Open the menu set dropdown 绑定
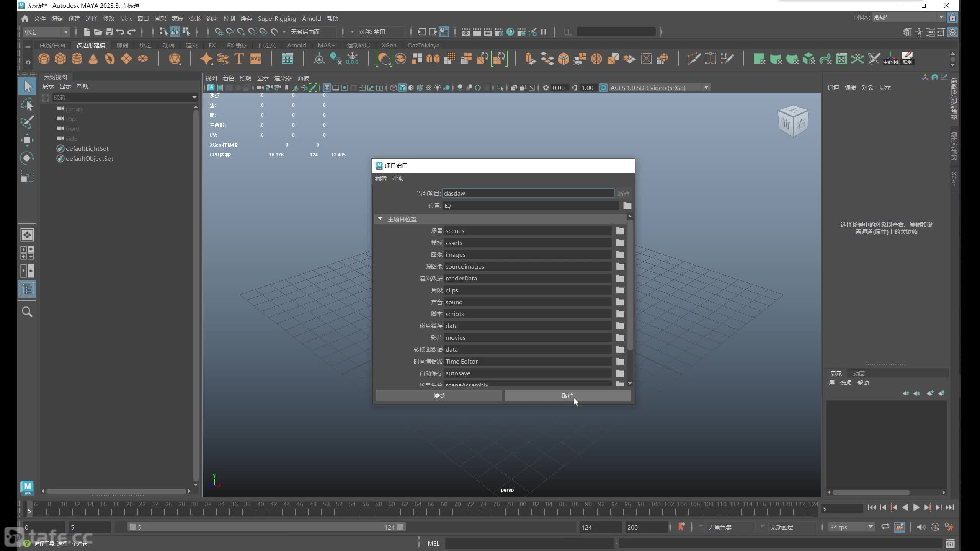 click(46, 32)
